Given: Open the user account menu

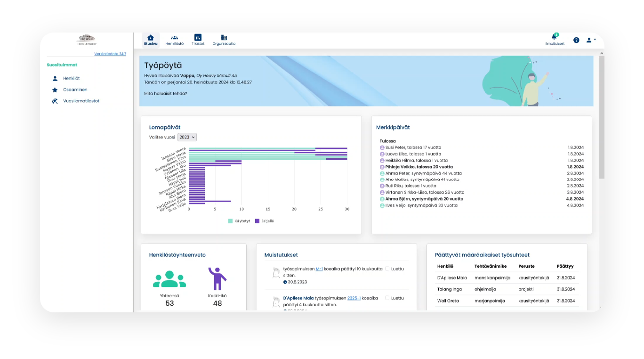Looking at the screenshot, I should [x=591, y=40].
